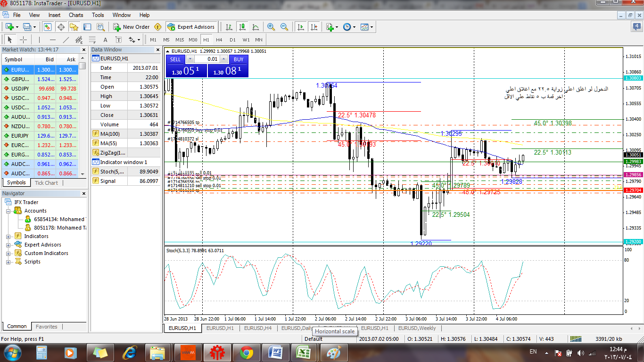The image size is (644, 362).
Task: Select the Fibonacci retracement tool
Action: (92, 40)
